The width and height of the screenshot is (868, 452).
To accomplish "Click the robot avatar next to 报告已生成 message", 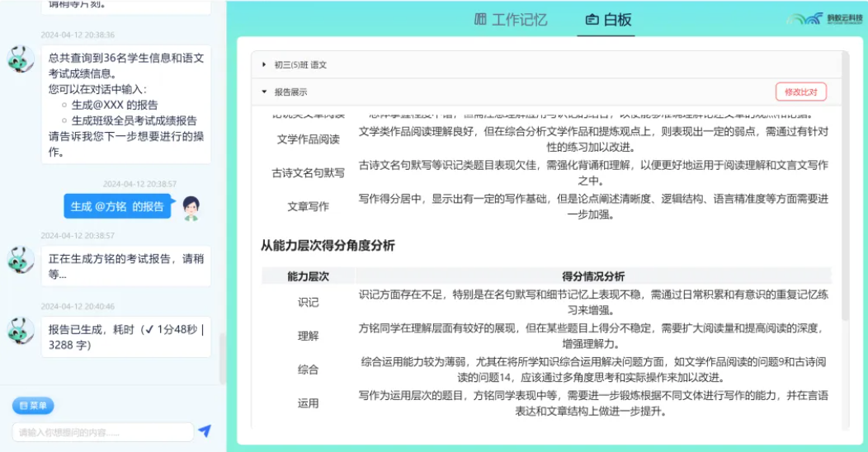I will (20, 331).
